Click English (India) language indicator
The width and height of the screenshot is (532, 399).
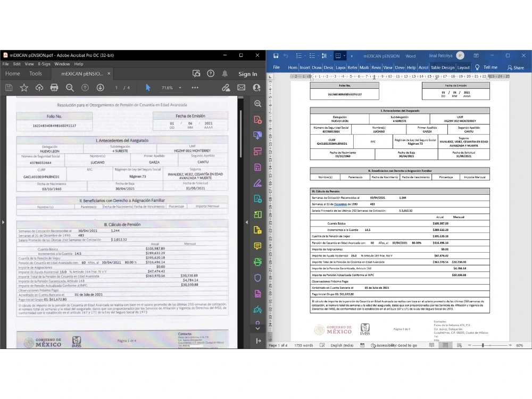[342, 345]
